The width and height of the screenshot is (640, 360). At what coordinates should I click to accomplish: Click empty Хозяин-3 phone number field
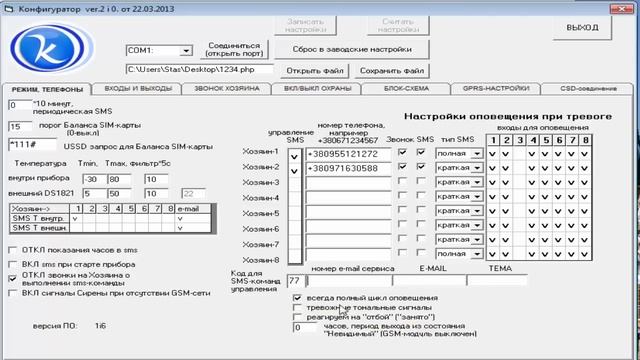point(348,183)
